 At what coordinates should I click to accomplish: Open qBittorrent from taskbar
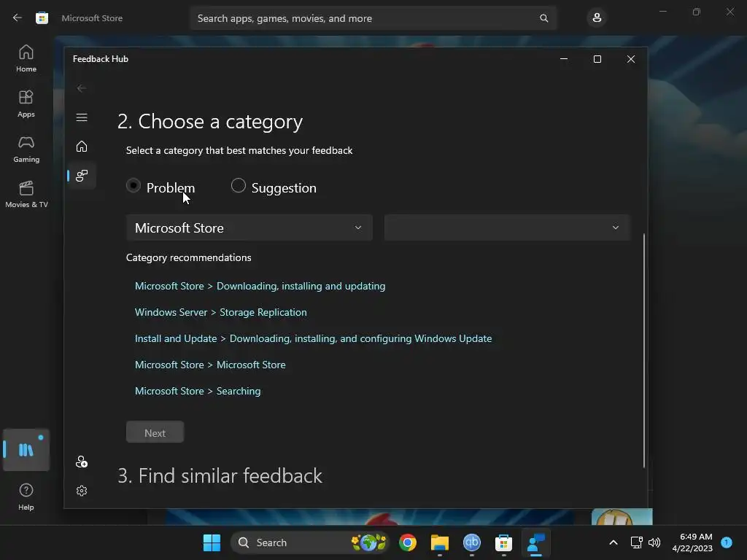tap(472, 542)
